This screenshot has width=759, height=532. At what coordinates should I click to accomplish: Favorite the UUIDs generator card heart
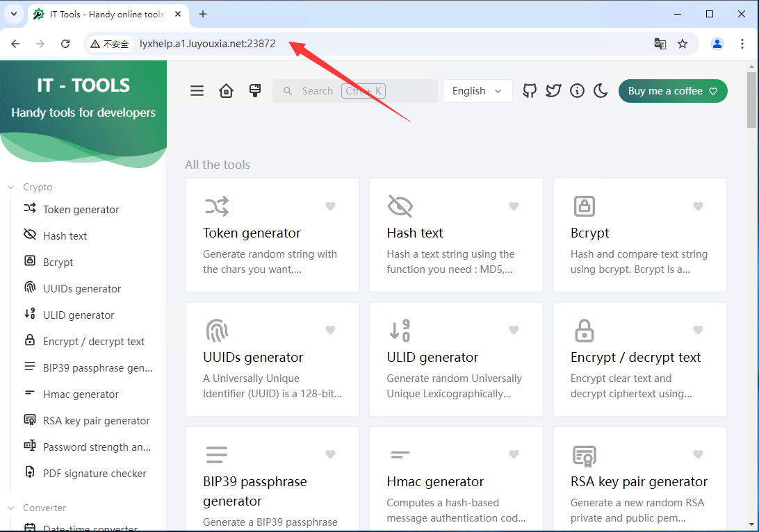click(330, 331)
